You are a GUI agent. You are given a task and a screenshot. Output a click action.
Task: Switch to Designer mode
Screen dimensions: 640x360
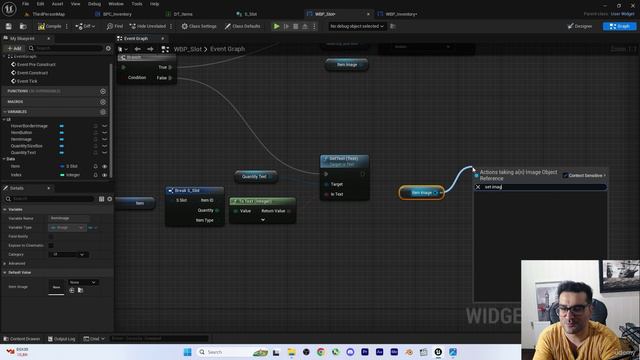point(580,26)
